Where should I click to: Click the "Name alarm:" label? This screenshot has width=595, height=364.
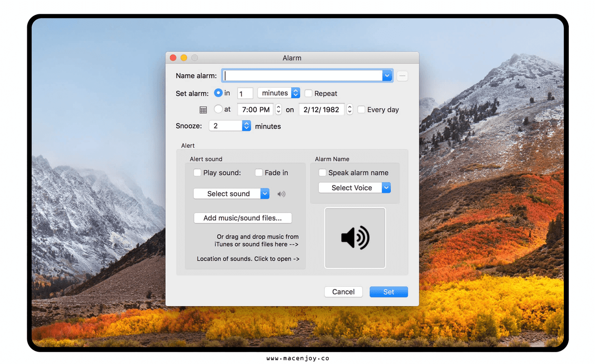pos(196,76)
